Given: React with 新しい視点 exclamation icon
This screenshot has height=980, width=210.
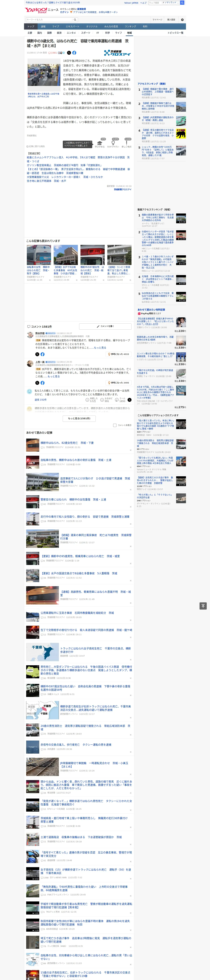Looking at the screenshot, I should 127,143.
